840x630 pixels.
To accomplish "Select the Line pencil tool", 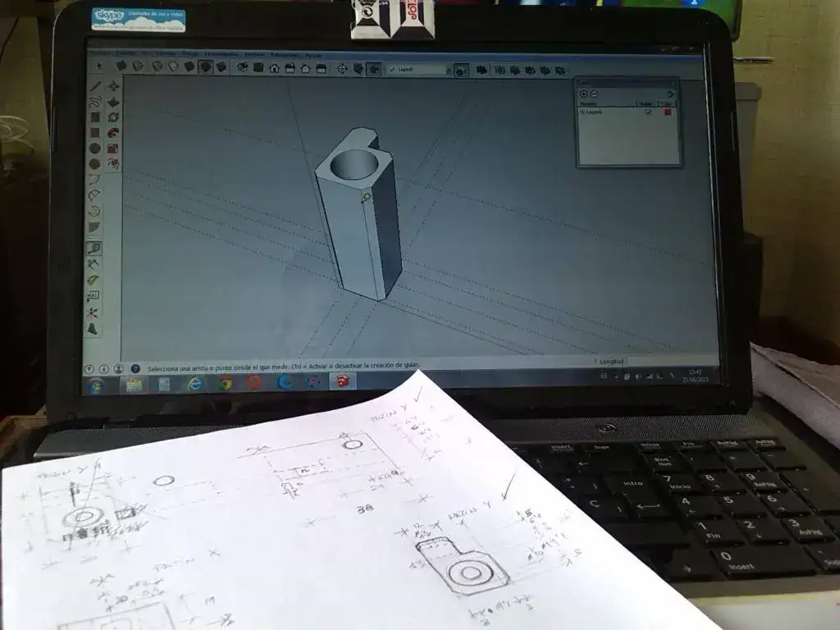I will pyautogui.click(x=95, y=86).
